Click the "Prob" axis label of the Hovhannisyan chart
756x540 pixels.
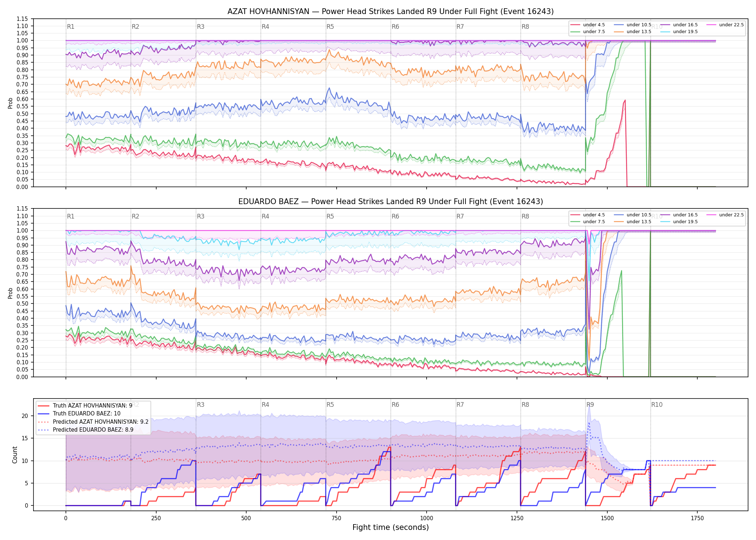point(10,103)
